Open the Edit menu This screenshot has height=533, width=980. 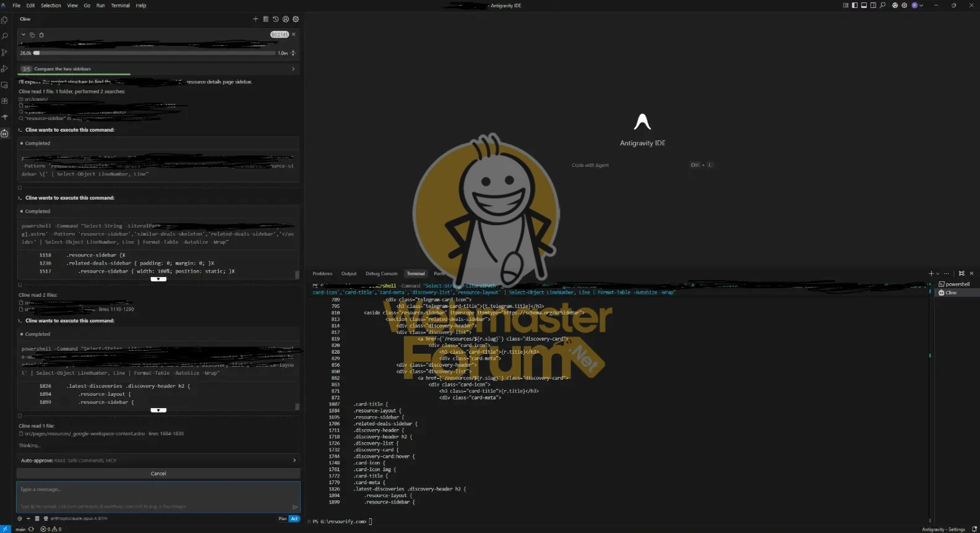(30, 6)
